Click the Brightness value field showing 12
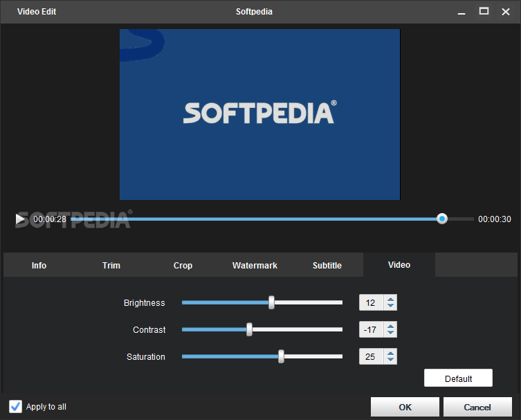The width and height of the screenshot is (521, 420). point(371,302)
